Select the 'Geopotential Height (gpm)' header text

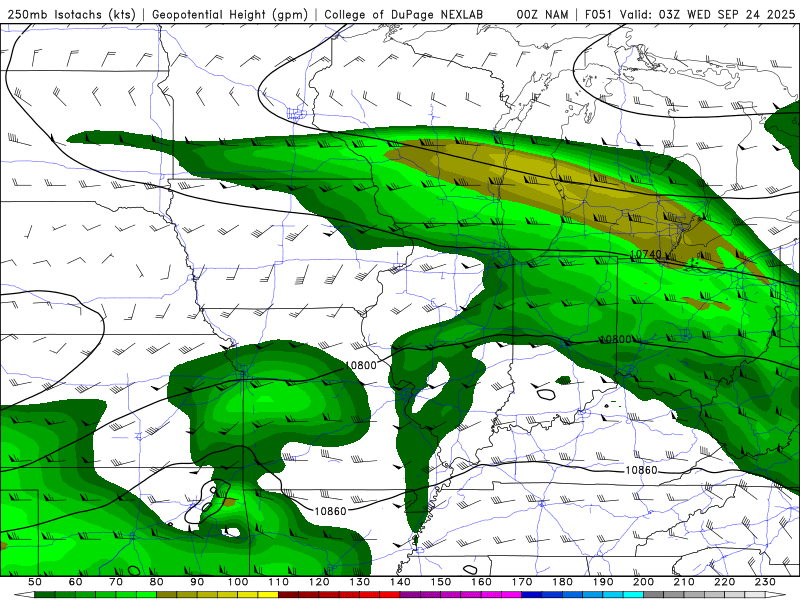tap(230, 15)
